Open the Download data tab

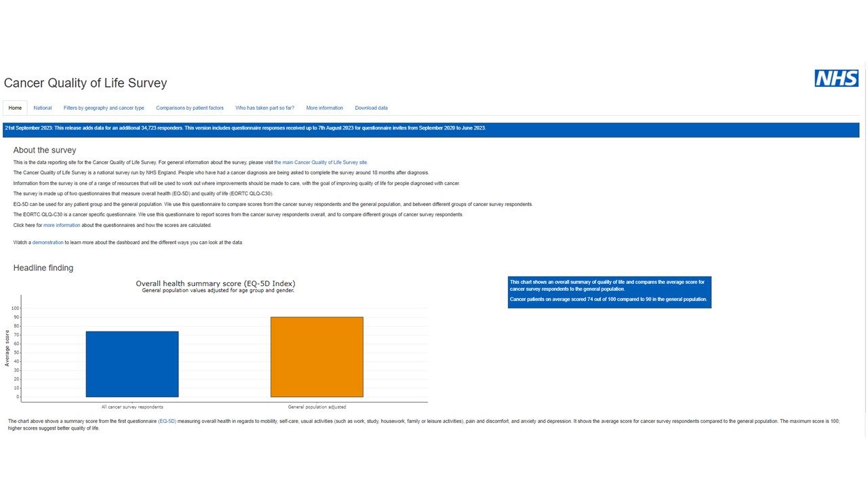[372, 108]
